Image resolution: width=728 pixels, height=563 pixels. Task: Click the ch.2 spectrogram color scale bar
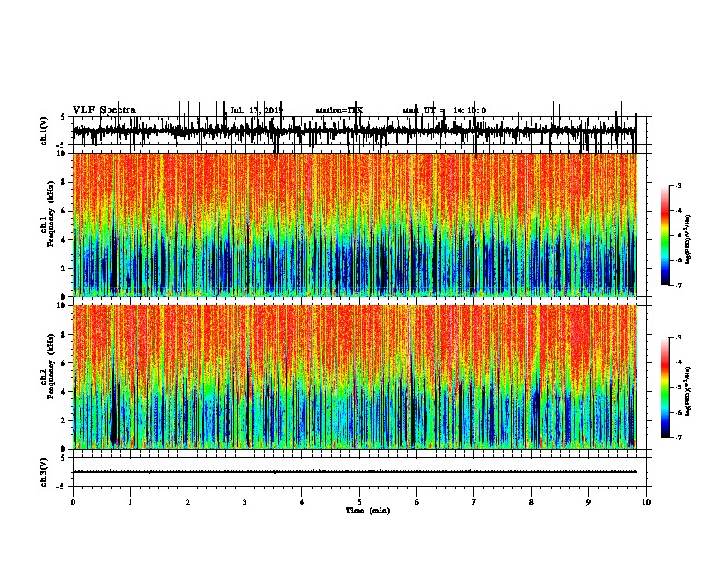tap(665, 387)
